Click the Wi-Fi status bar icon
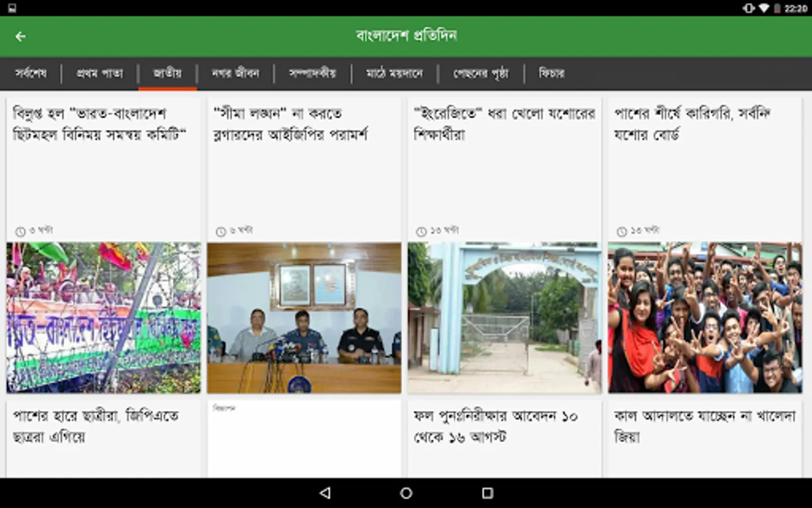Image resolution: width=812 pixels, height=508 pixels. click(x=764, y=8)
